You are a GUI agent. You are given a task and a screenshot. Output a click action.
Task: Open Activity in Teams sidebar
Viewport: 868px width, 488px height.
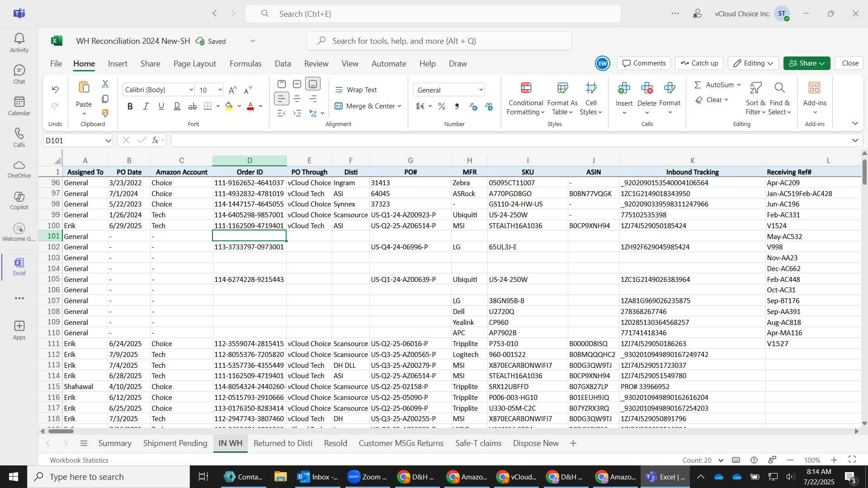(19, 43)
